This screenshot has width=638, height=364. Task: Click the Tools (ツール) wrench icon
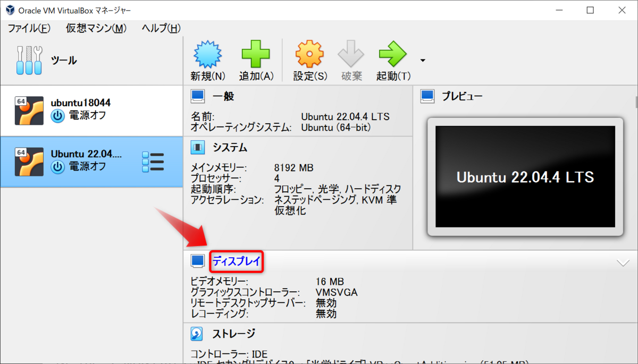28,60
